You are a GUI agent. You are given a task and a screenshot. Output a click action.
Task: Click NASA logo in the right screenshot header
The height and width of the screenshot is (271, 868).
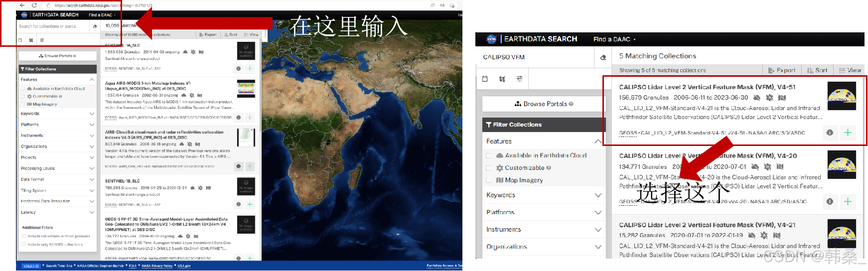pyautogui.click(x=491, y=39)
